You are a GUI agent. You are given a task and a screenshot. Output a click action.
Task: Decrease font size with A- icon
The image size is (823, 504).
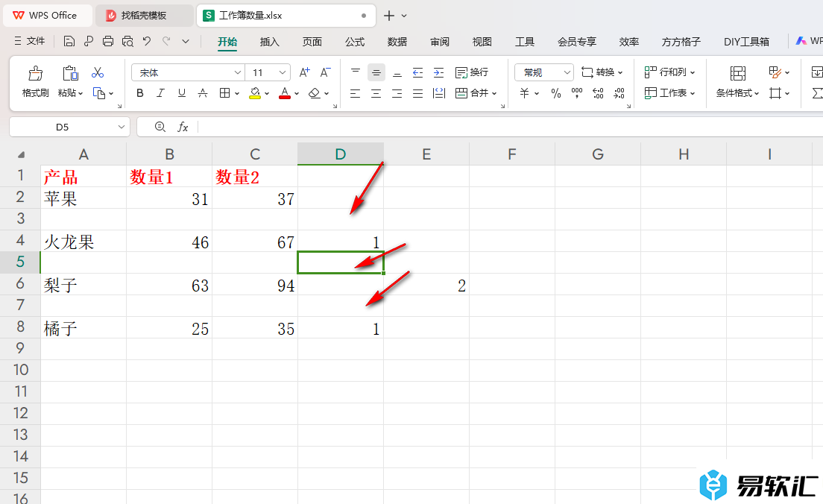[326, 72]
